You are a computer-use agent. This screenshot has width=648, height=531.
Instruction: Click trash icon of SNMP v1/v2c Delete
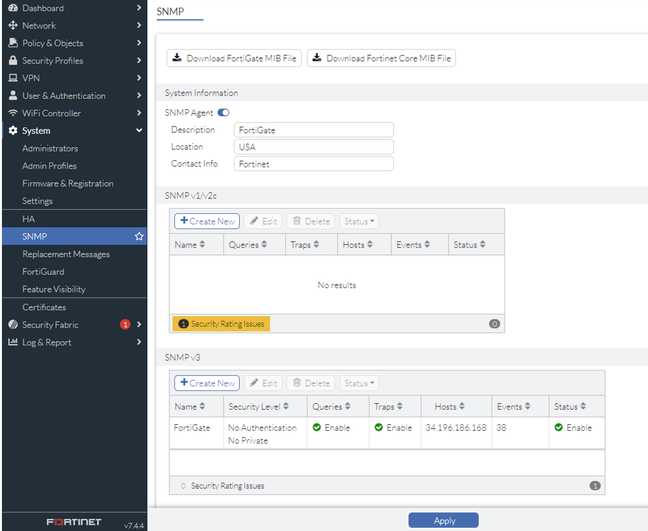pyautogui.click(x=296, y=221)
